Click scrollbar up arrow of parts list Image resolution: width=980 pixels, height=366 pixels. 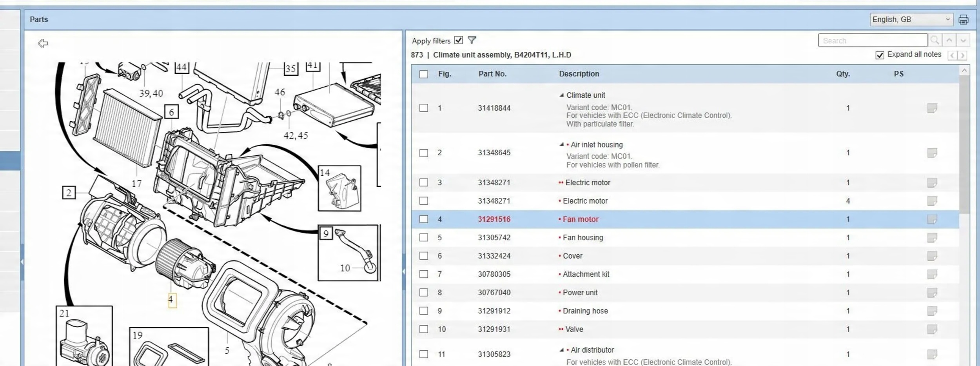coord(964,70)
